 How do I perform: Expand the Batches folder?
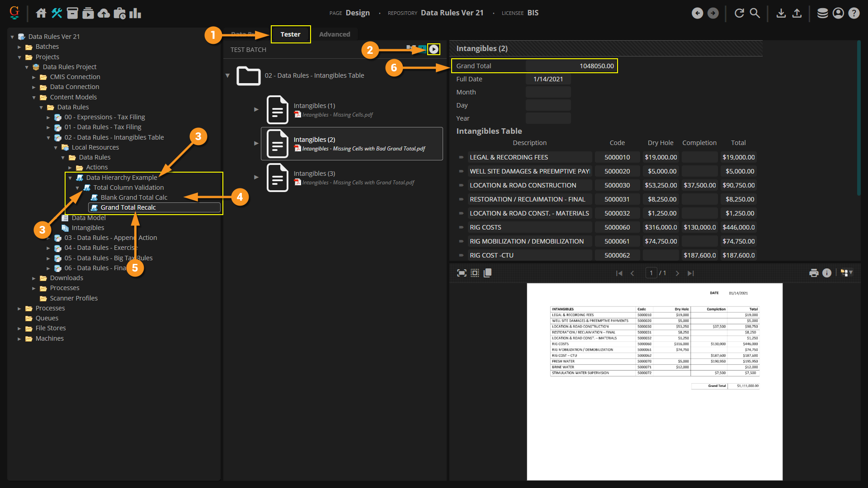tap(19, 47)
